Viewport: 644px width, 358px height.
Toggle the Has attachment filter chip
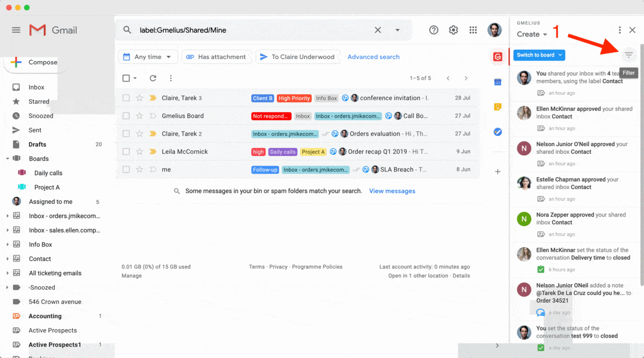coord(216,57)
